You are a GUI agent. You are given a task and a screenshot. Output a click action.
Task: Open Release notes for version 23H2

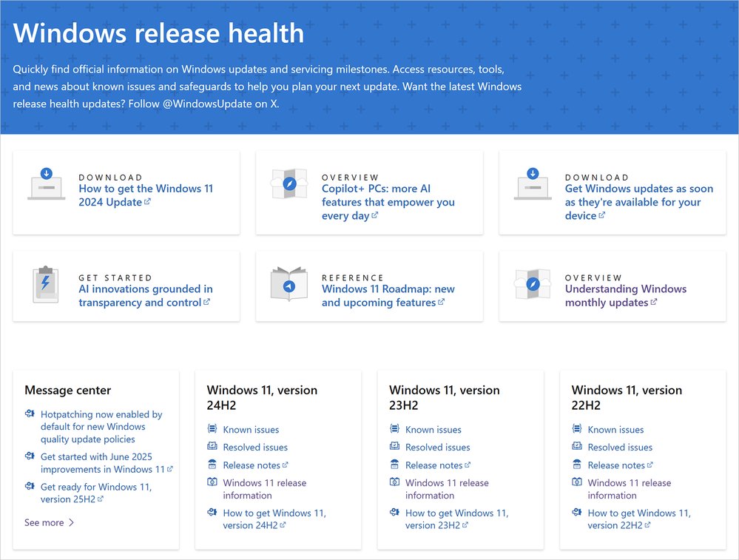437,465
